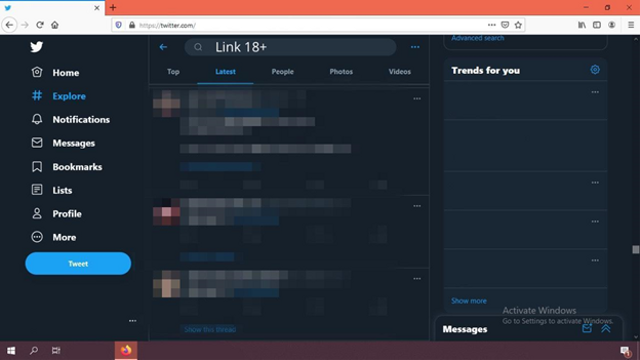The width and height of the screenshot is (640, 360).
Task: Toggle the Firefox sidebar icon
Action: 597,25
